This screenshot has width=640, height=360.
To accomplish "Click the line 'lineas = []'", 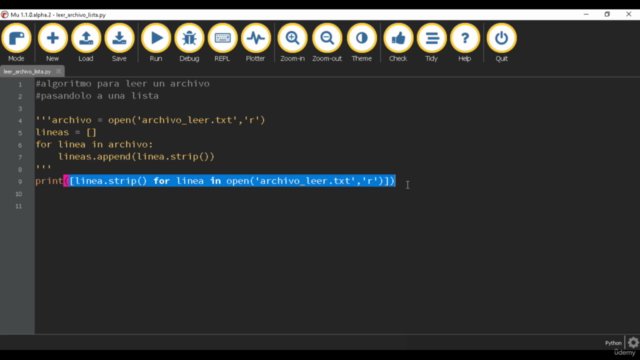I will click(66, 132).
